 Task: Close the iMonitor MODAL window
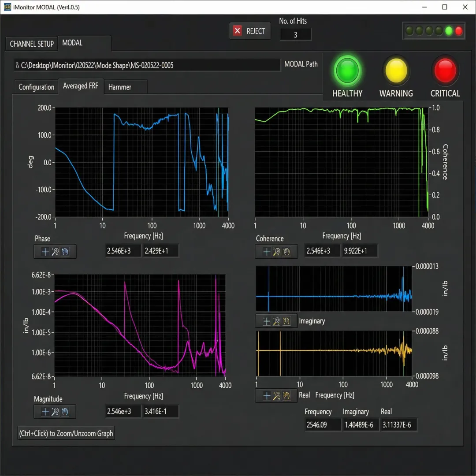(x=465, y=7)
